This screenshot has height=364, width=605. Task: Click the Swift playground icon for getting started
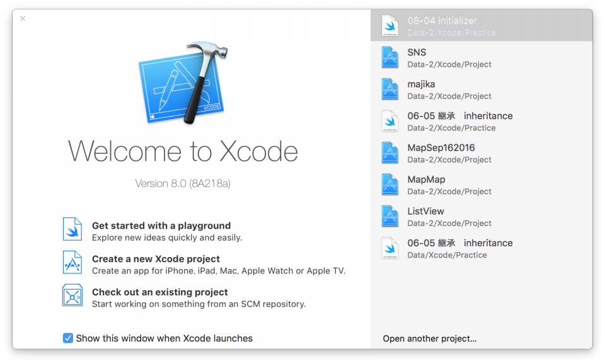tap(72, 229)
